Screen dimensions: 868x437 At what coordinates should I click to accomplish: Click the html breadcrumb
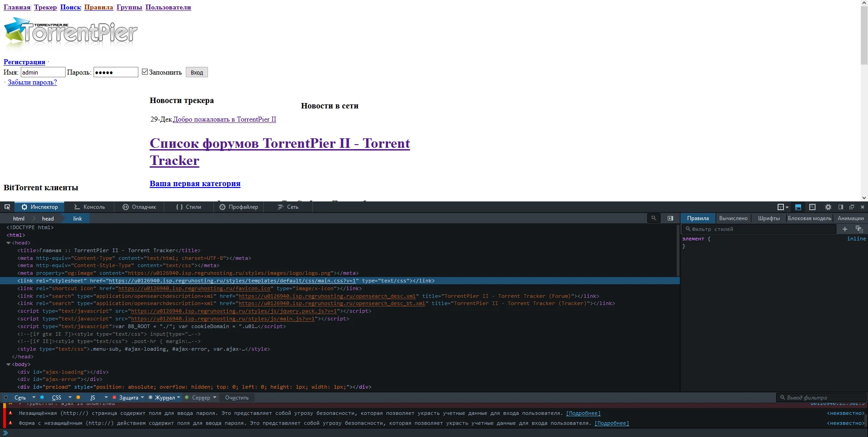[19, 219]
